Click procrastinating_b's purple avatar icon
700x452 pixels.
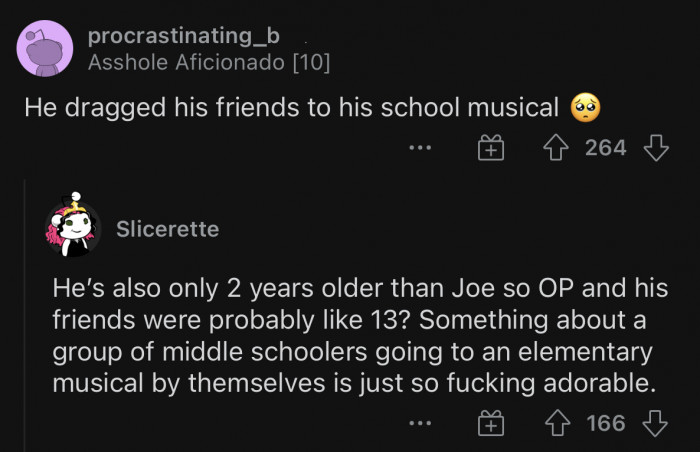pos(44,49)
